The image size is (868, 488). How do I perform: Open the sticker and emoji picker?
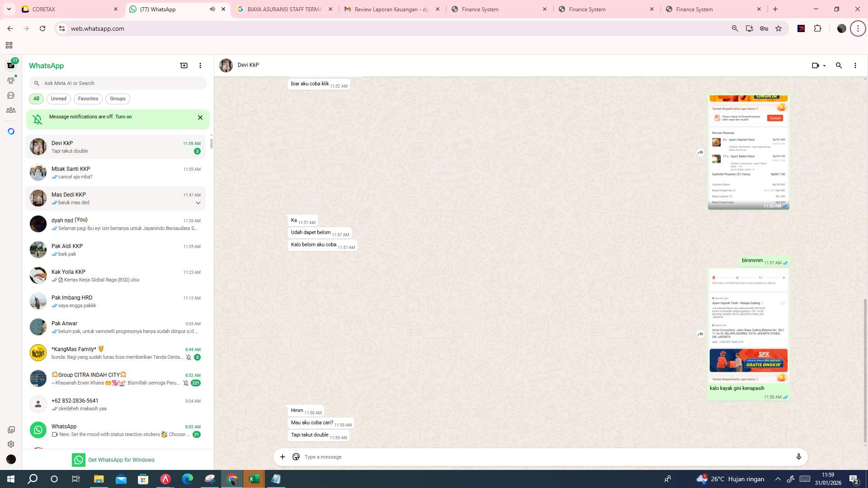coord(296,457)
